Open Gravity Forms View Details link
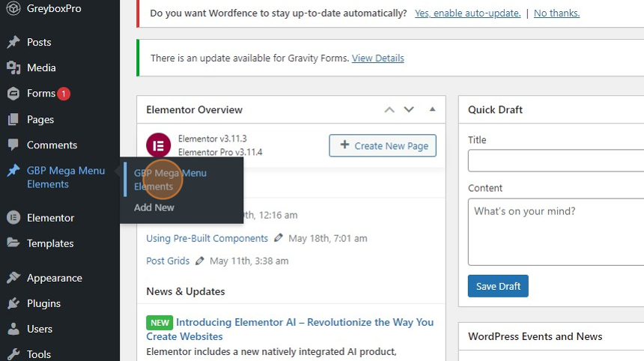 tap(378, 58)
